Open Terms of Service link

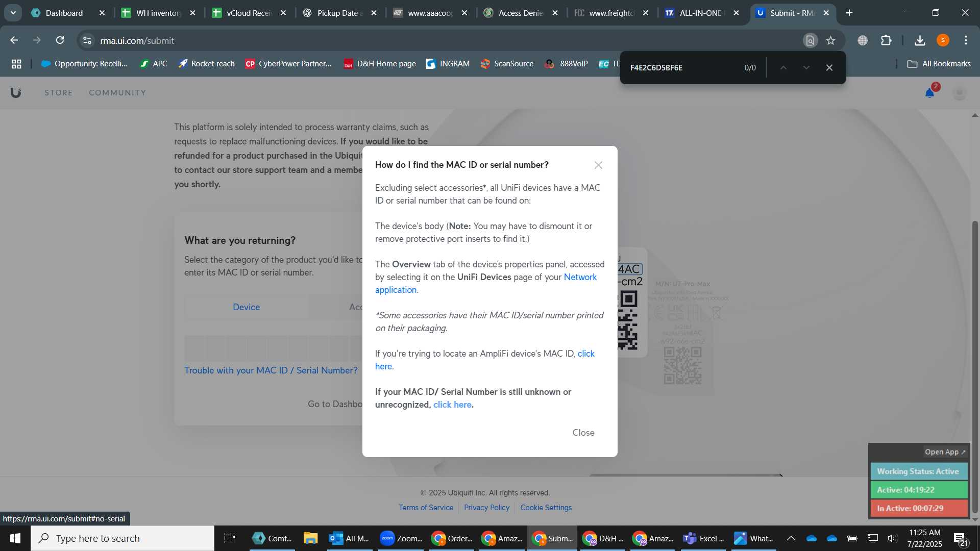click(x=426, y=508)
